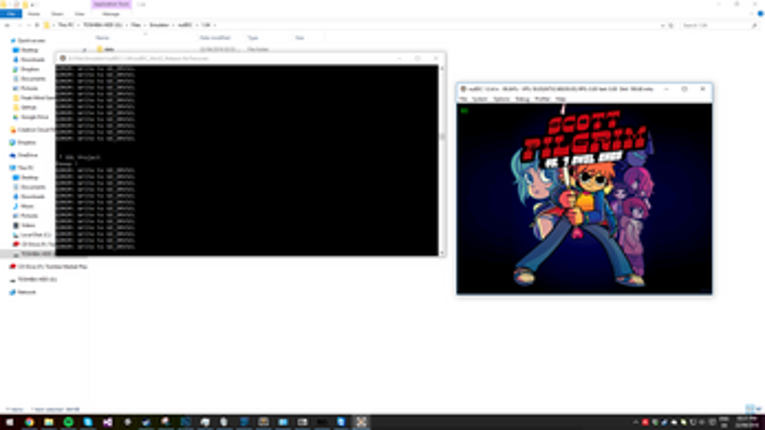Click the console window's vertical scrollbar
The height and width of the screenshot is (430, 765).
pyautogui.click(x=442, y=160)
